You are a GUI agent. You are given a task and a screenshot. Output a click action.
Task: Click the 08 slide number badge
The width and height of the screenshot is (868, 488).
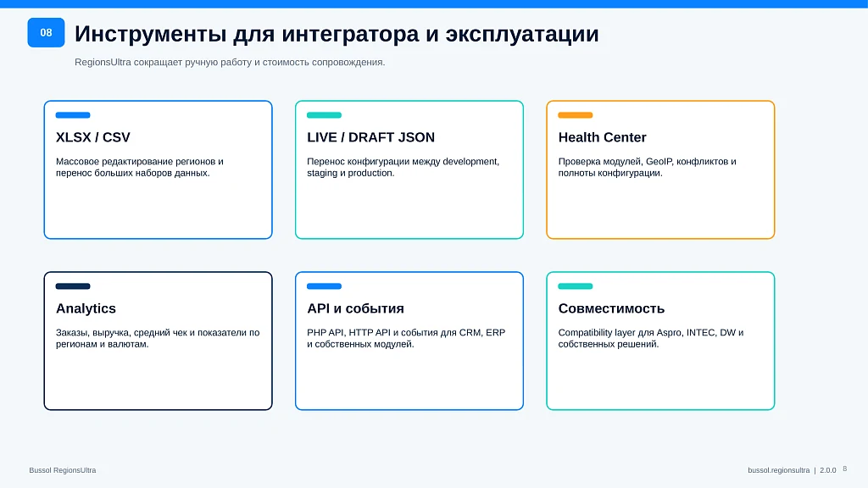pos(46,33)
